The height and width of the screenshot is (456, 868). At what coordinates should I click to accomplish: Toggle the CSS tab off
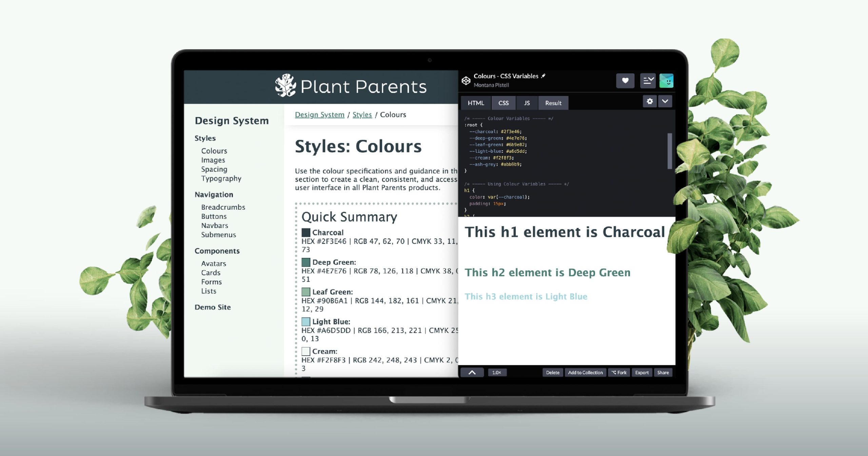point(503,103)
